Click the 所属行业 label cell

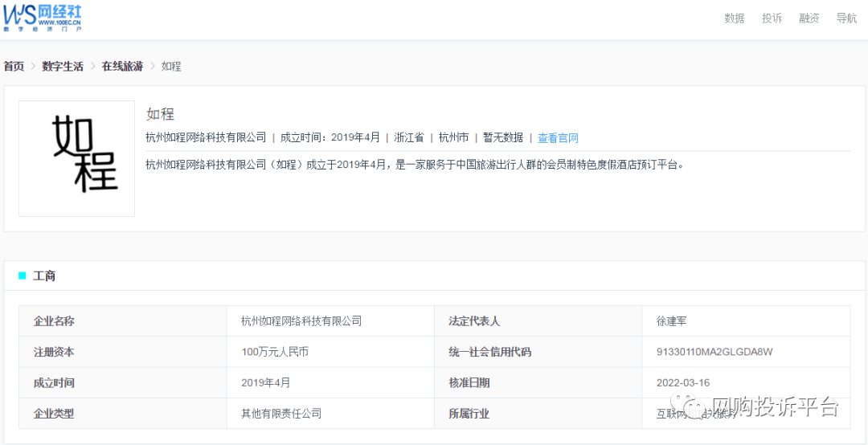click(x=538, y=413)
